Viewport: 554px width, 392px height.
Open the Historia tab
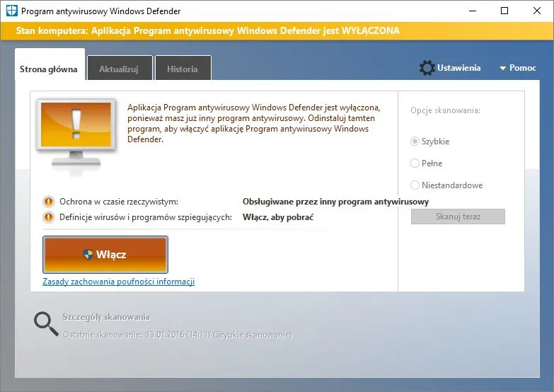click(183, 69)
